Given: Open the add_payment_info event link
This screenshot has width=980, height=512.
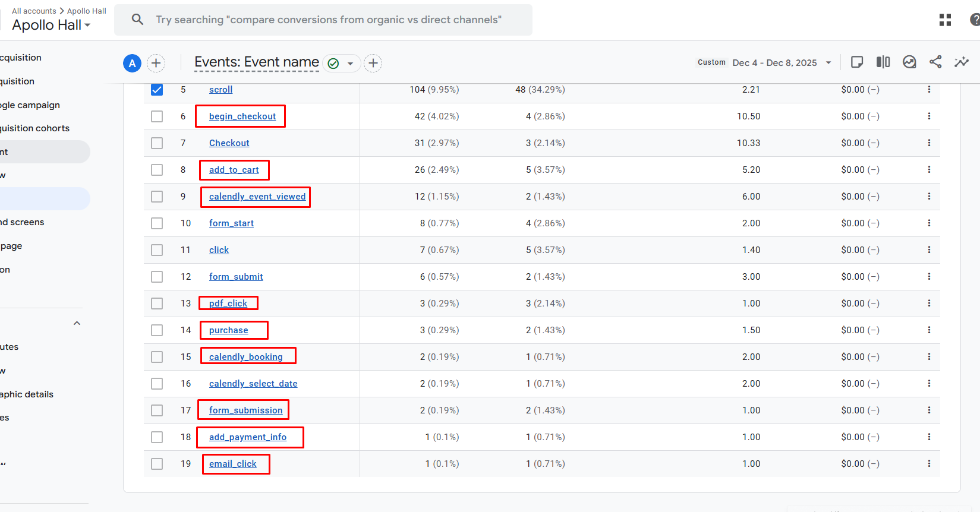Looking at the screenshot, I should 248,437.
